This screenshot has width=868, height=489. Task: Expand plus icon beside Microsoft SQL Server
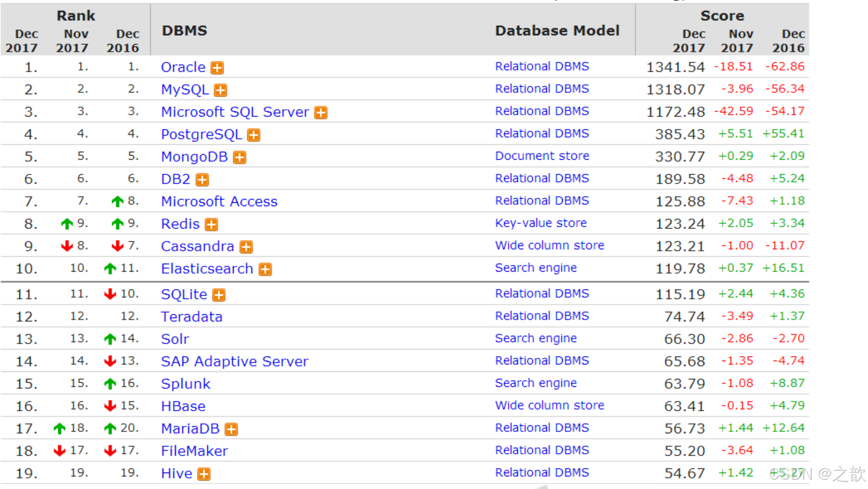321,112
